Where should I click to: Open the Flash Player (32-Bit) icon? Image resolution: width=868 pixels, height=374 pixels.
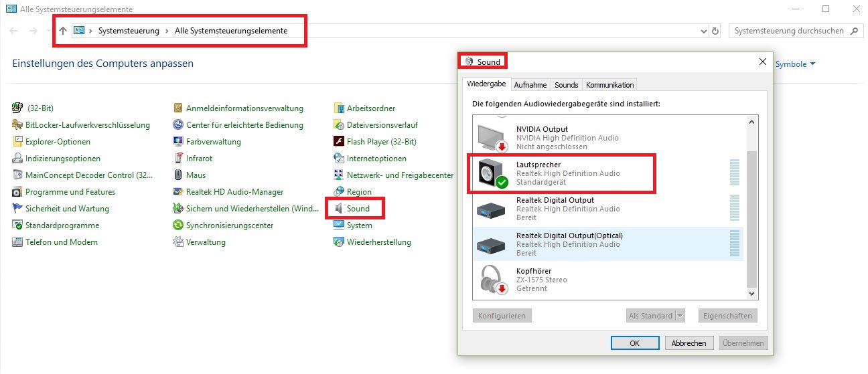(340, 142)
